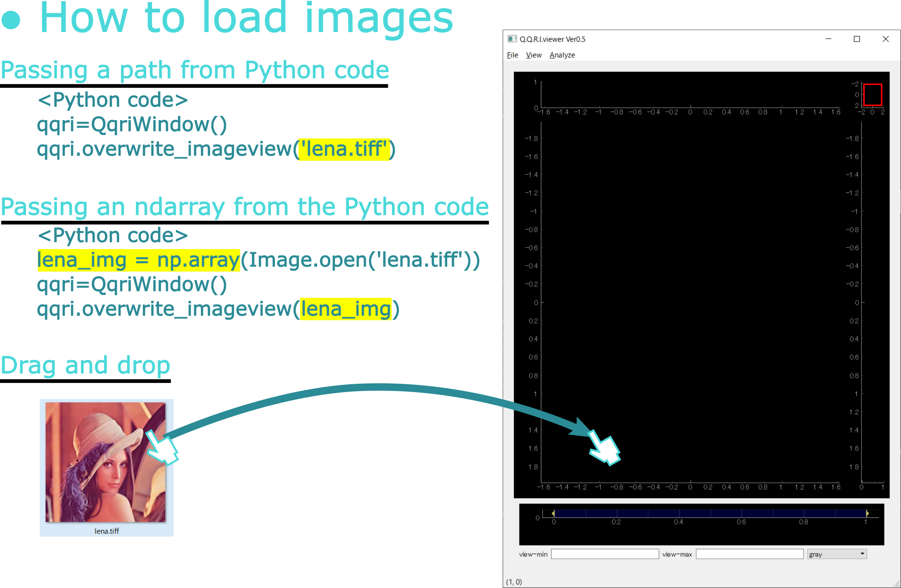Click the blue histogram range bar
901x588 pixels.
[710, 513]
